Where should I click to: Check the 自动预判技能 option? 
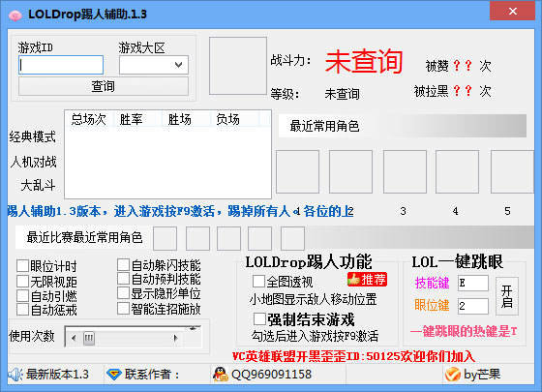coord(123,279)
